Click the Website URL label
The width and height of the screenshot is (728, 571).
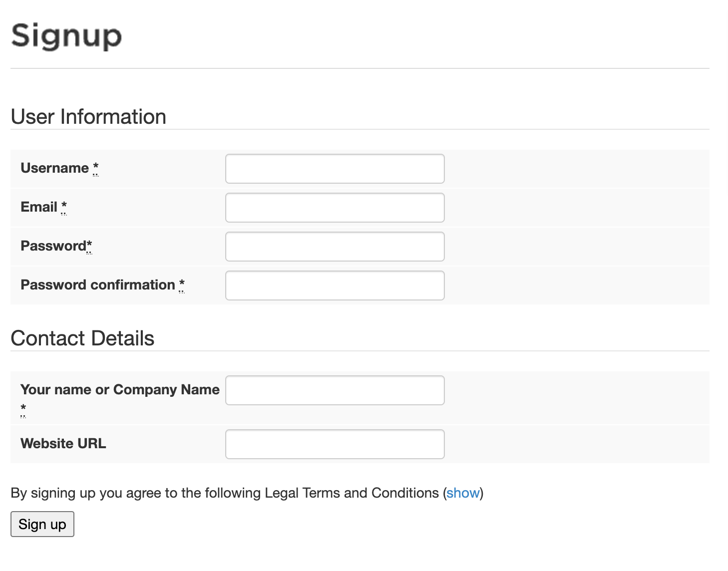63,444
